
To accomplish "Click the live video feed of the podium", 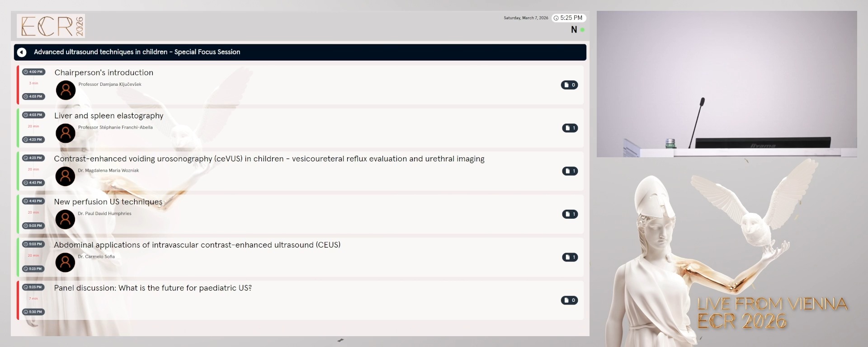I will (726, 84).
